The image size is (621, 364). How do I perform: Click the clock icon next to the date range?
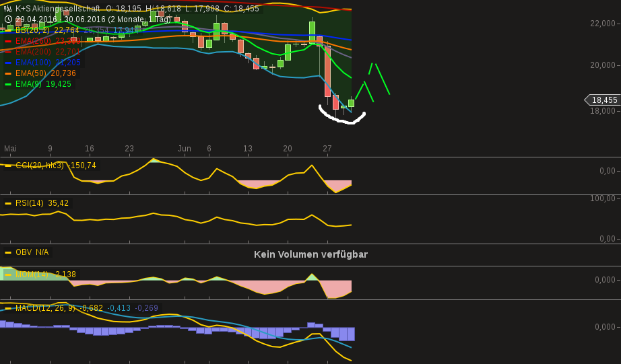[8, 20]
